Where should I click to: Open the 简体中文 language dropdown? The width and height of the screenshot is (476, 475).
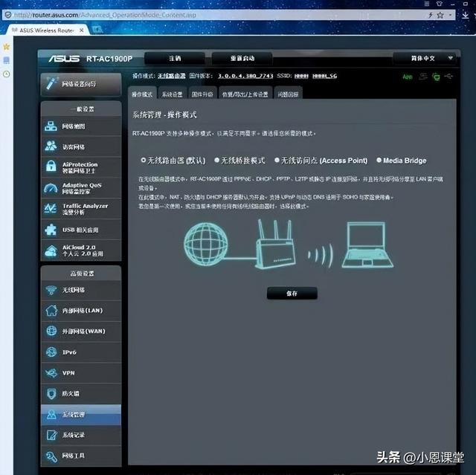(424, 58)
